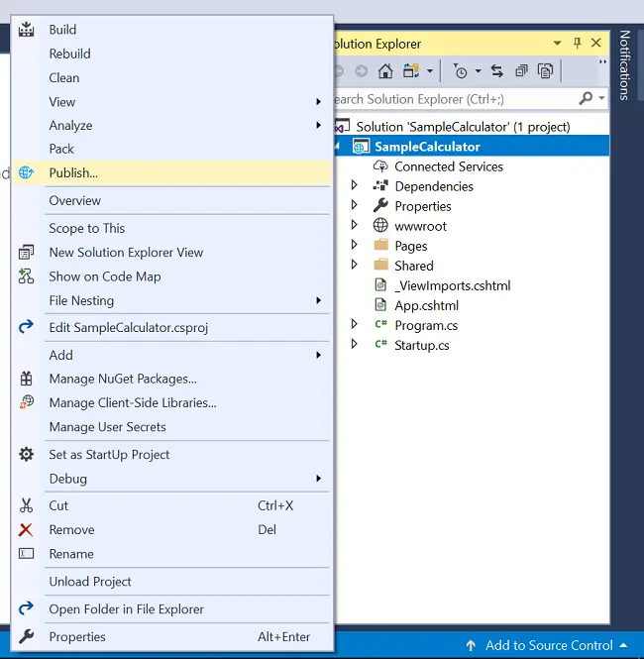Choose Build from the context menu
The width and height of the screenshot is (644, 659).
pyautogui.click(x=172, y=30)
